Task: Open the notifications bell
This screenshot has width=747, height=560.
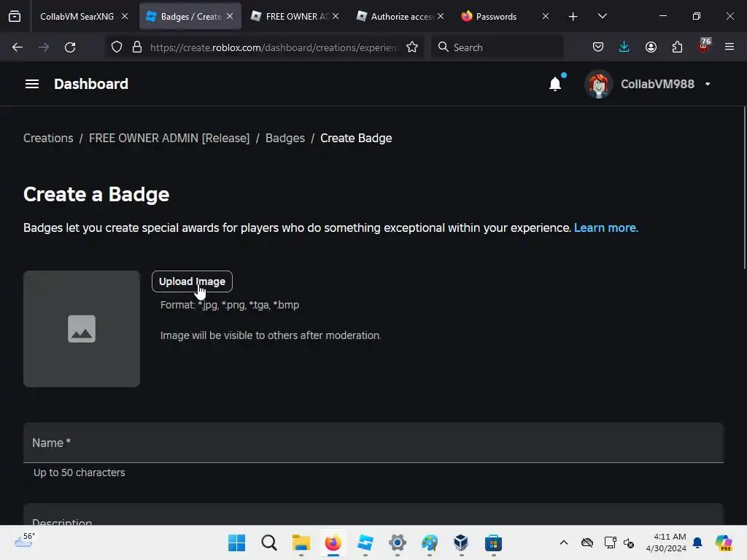Action: pyautogui.click(x=555, y=84)
